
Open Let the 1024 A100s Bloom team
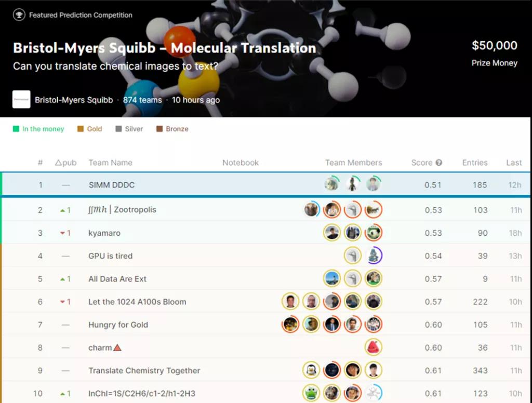(x=137, y=302)
